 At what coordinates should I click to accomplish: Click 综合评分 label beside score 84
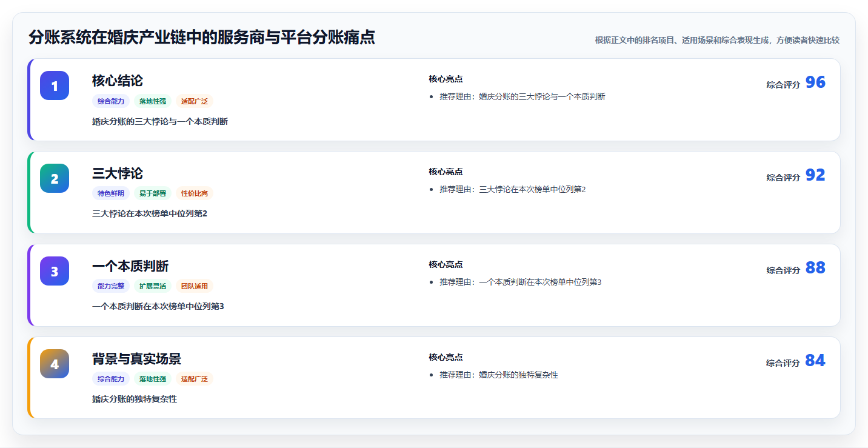[783, 363]
